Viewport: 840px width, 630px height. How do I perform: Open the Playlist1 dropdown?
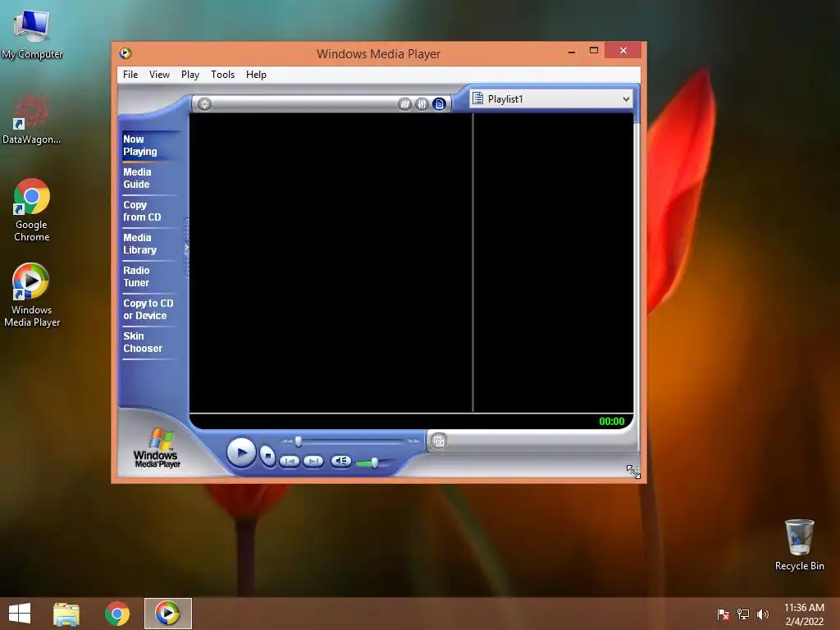[551, 98]
